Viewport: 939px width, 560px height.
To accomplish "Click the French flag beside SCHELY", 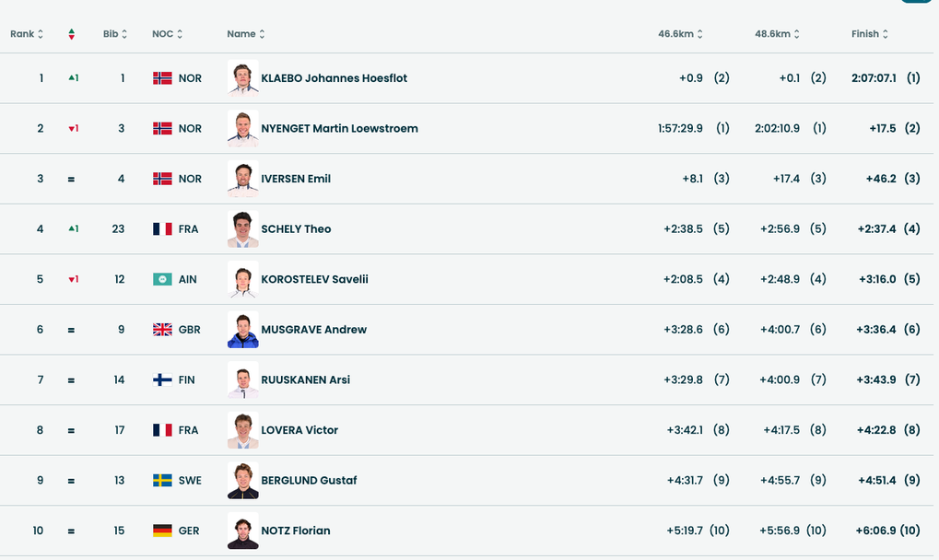I will 162,229.
